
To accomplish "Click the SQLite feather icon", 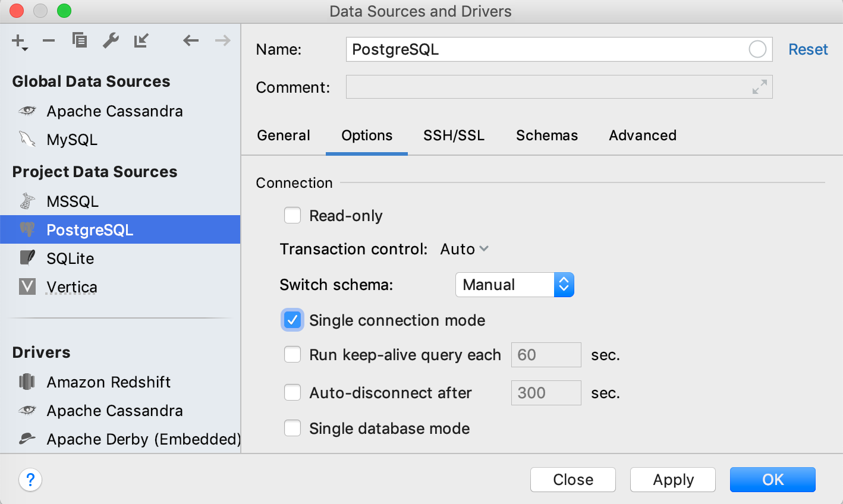I will click(x=27, y=258).
